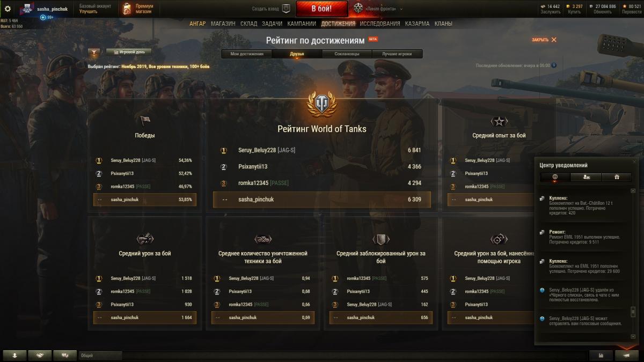Click the notification center scrollbar handle
644x362 pixels.
point(633,312)
